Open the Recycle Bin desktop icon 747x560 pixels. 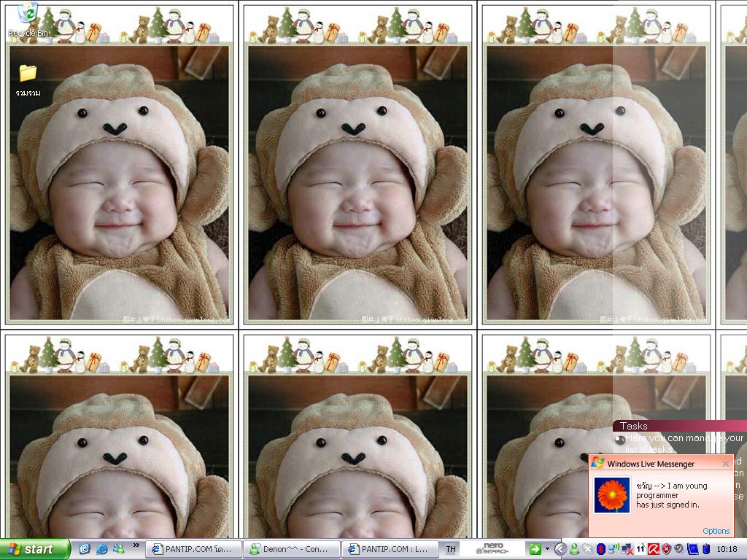tap(28, 20)
